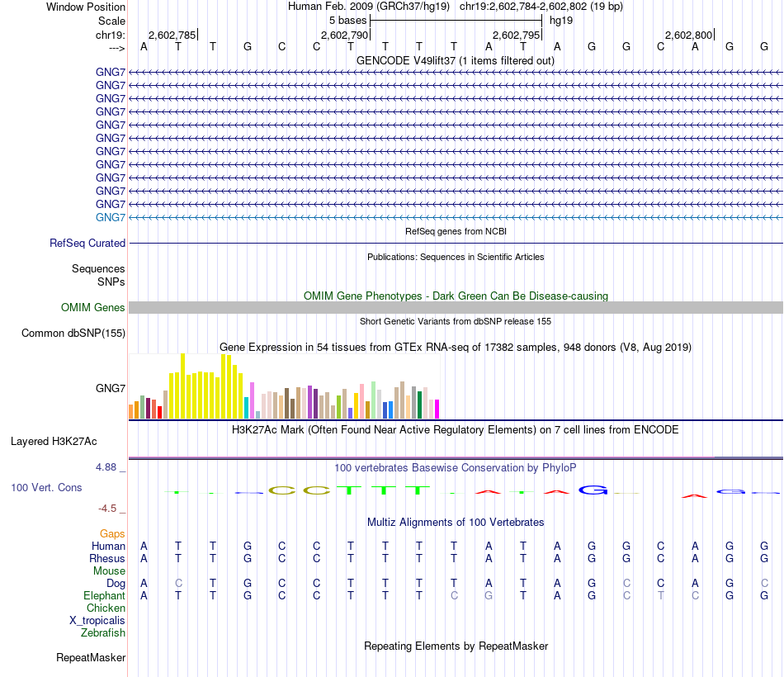Click the 2,602,800 ruler position

click(x=688, y=35)
